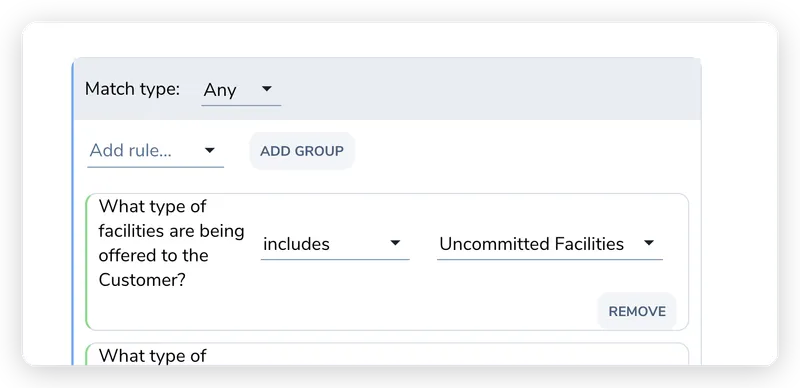The image size is (800, 388).
Task: Open the "Add rule..." selector
Action: (155, 152)
